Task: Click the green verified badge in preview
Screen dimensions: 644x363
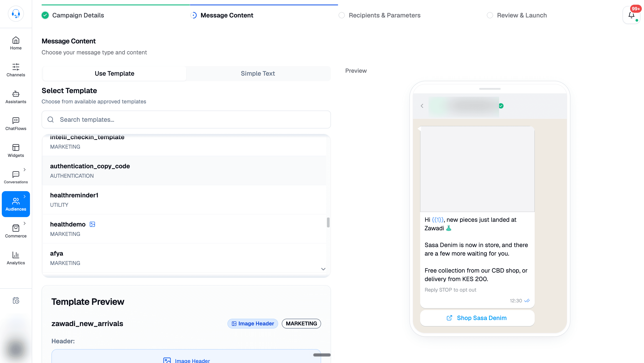Action: pyautogui.click(x=501, y=106)
